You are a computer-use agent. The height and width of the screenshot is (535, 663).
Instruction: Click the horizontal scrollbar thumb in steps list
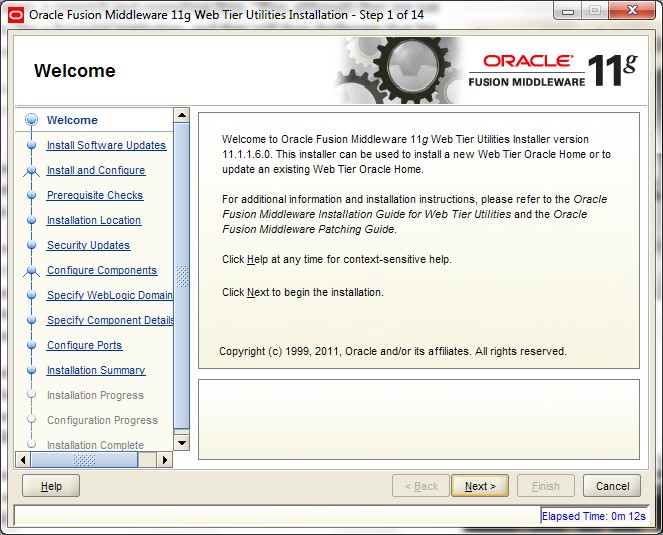tap(84, 460)
